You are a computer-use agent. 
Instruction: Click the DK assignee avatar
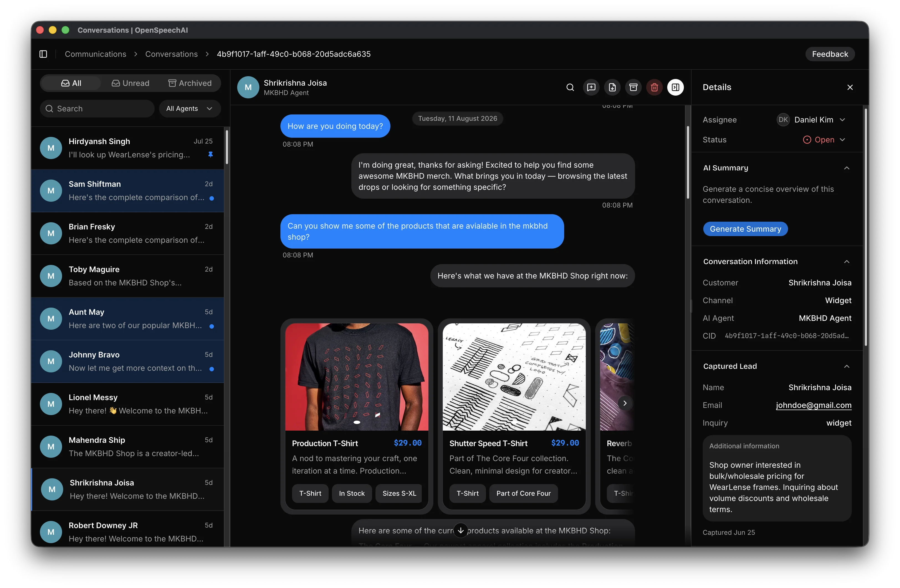point(783,120)
